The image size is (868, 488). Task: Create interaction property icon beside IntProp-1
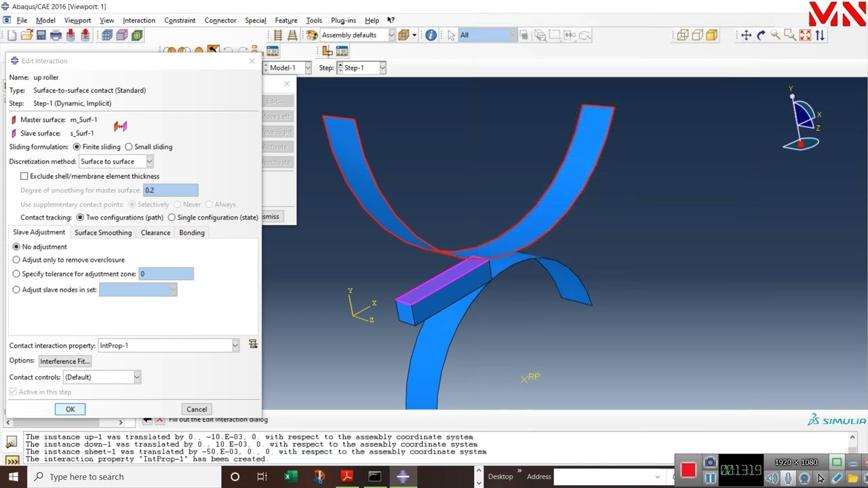click(253, 344)
